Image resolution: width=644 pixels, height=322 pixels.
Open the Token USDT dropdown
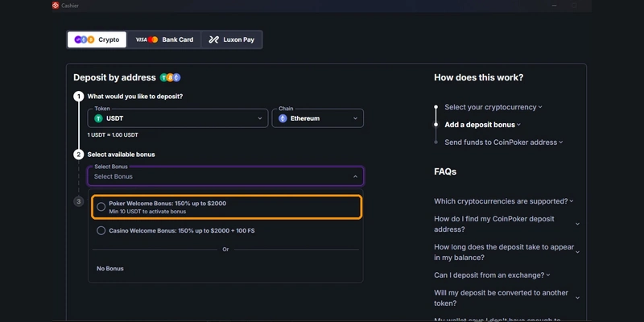[178, 118]
